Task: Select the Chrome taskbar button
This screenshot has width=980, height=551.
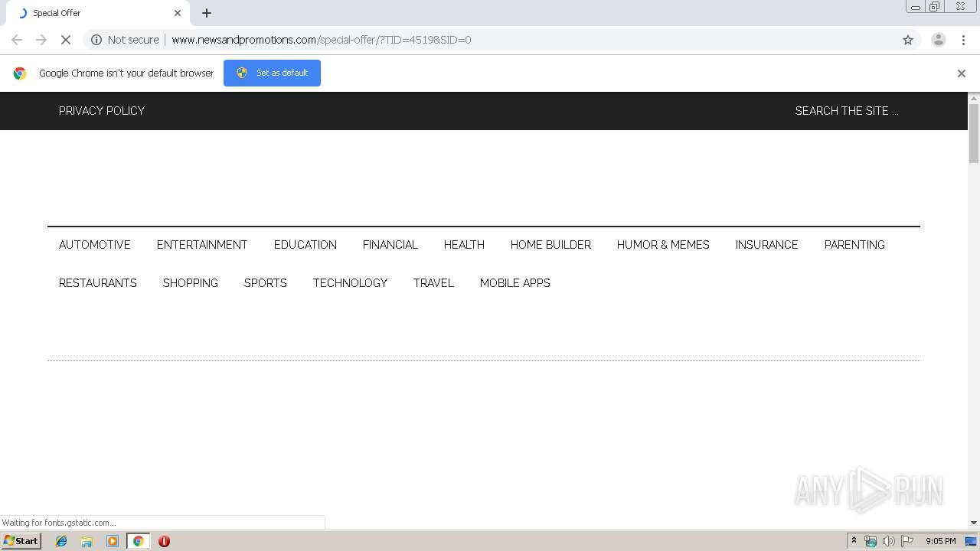Action: pyautogui.click(x=138, y=541)
